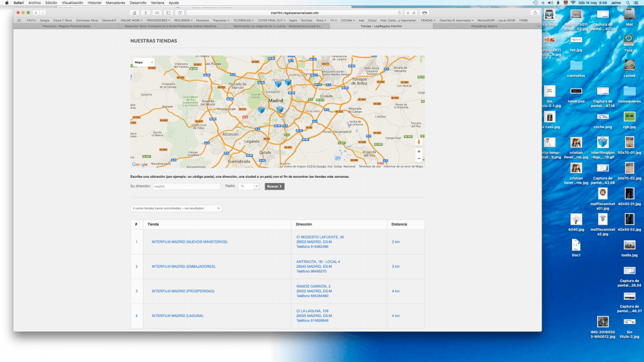Expand the COCINA bookmarks folder
Screen dimensions: 644x362
pyautogui.click(x=348, y=20)
